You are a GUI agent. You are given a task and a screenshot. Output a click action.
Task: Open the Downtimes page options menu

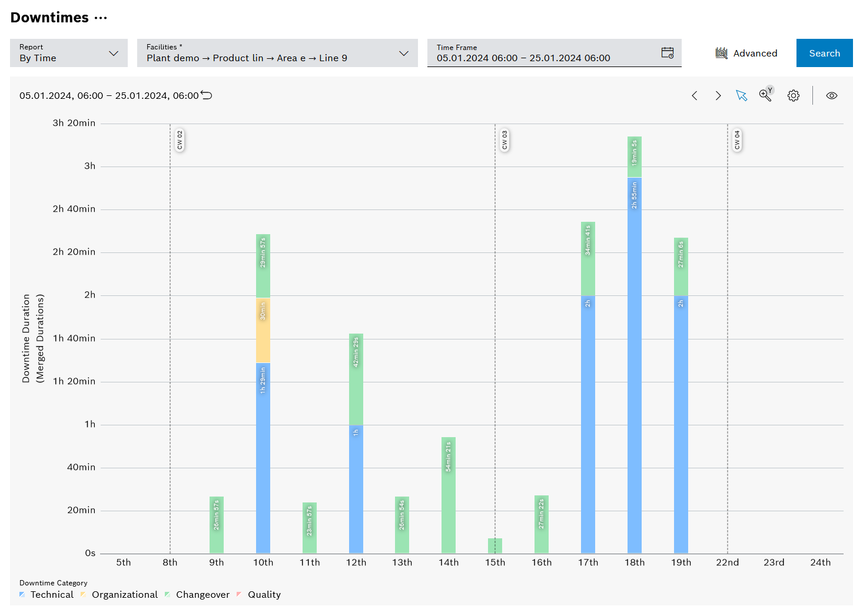[x=101, y=17]
